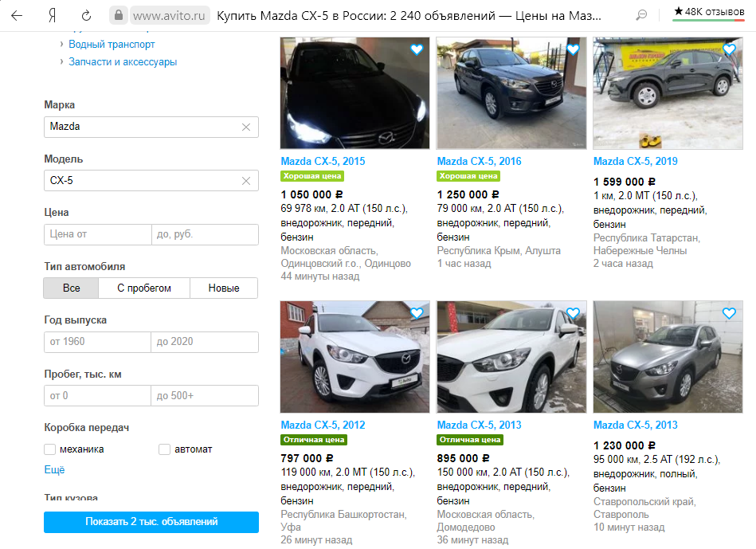
Task: View the grey CX-5 2016 photo
Action: (511, 93)
